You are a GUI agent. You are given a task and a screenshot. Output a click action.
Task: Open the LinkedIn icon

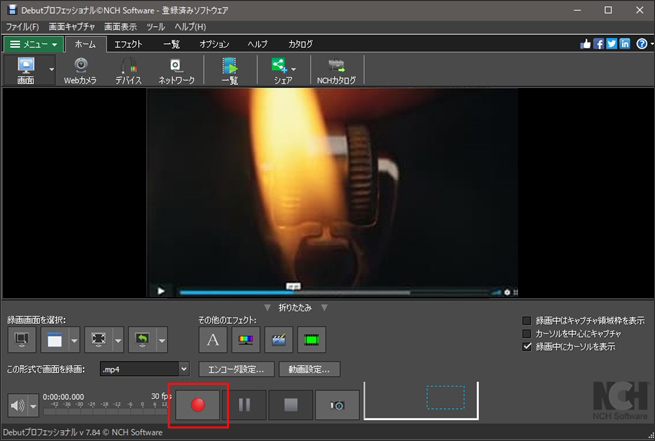pyautogui.click(x=625, y=44)
